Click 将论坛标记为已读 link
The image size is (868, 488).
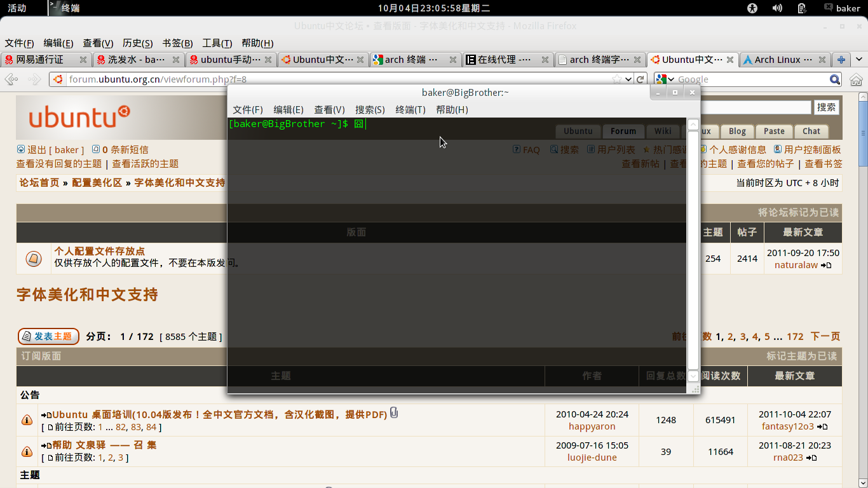799,212
